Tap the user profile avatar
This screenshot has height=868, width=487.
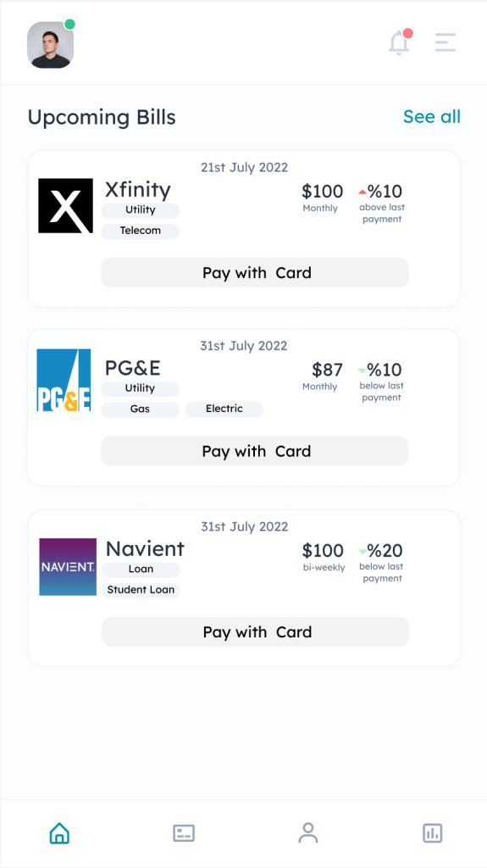(50, 45)
